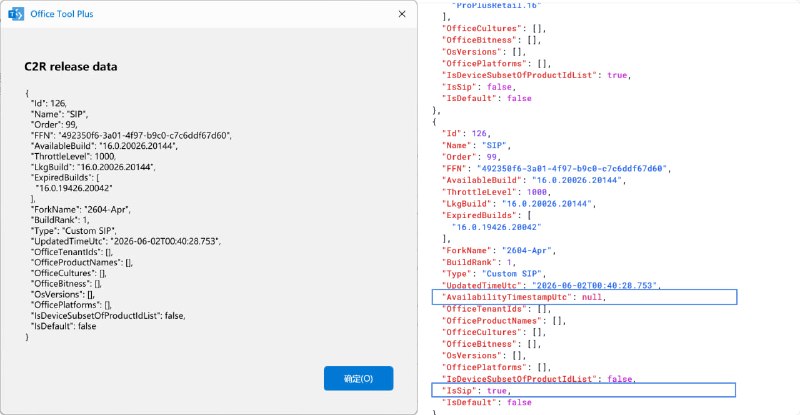Click "AvailableBuild" line in the dialog
The width and height of the screenshot is (800, 415).
click(x=104, y=146)
